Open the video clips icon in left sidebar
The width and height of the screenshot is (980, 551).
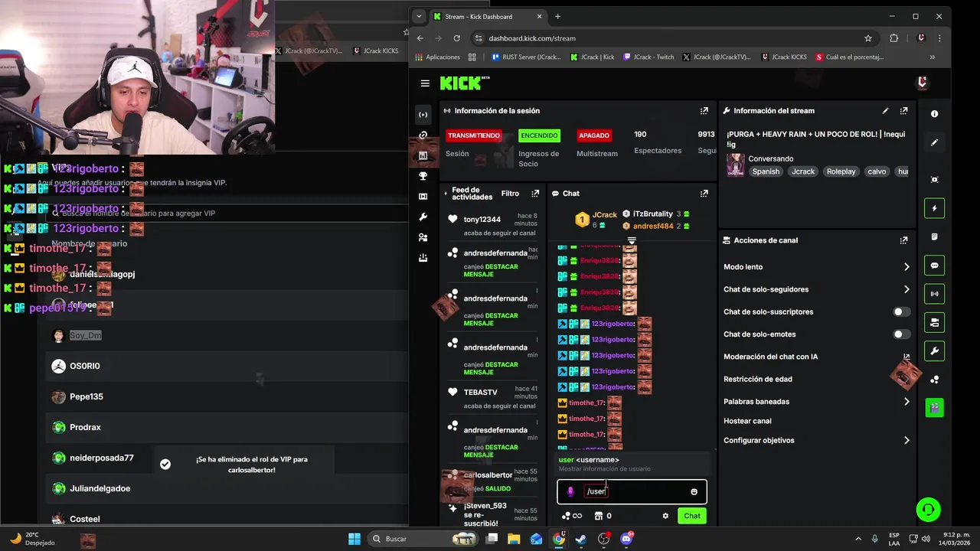[x=423, y=197]
